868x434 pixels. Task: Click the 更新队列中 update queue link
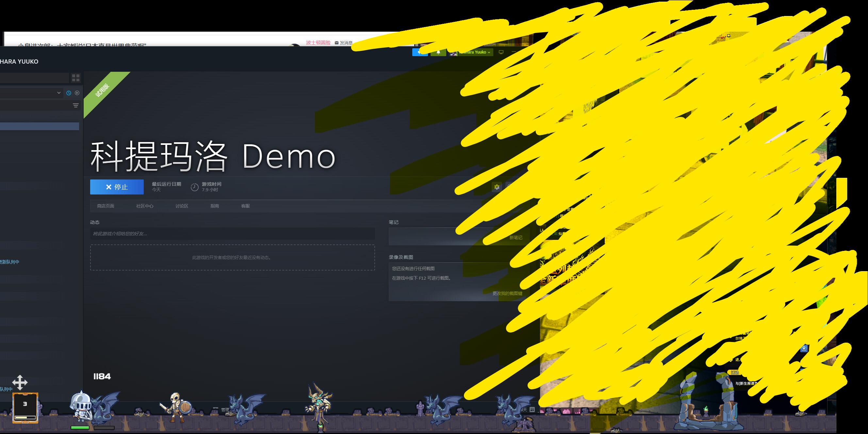(9, 262)
